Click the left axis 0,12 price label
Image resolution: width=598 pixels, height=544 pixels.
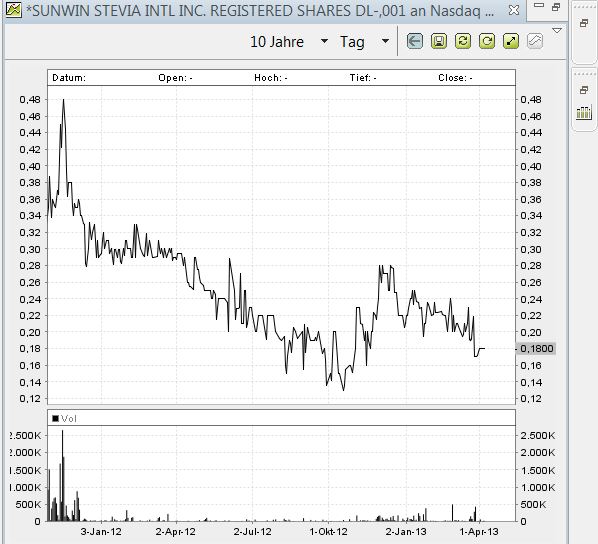[30, 398]
